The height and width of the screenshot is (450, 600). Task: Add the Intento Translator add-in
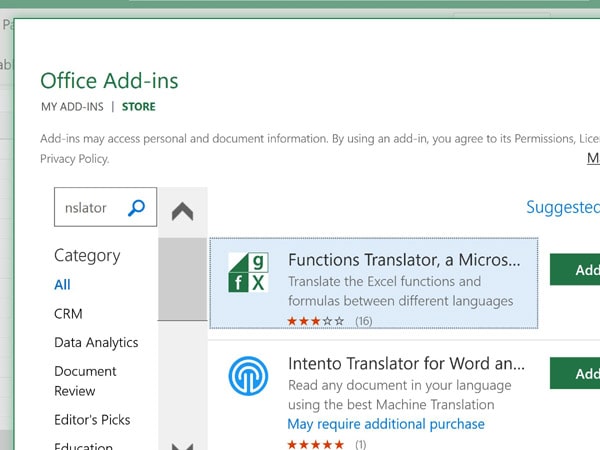pos(575,373)
